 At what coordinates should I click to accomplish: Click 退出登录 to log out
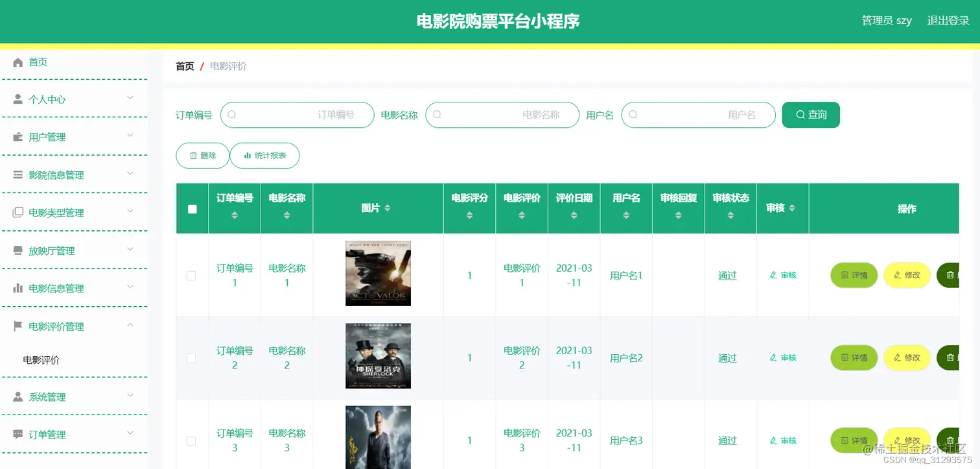948,21
